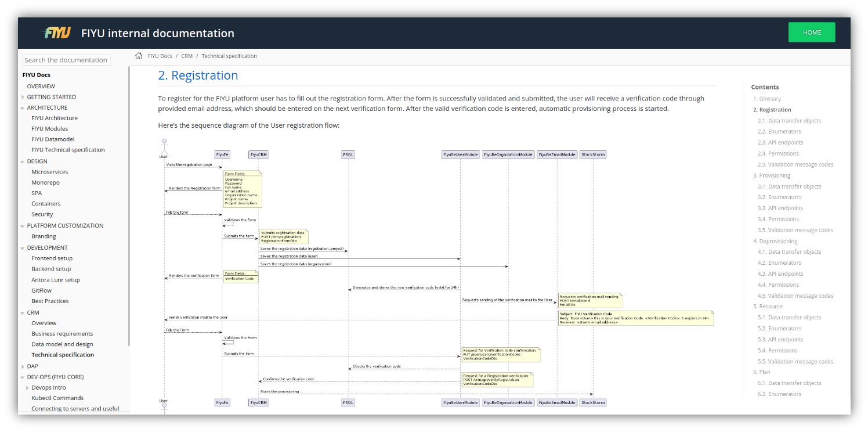Image resolution: width=868 pixels, height=432 pixels.
Task: Click the 2. Registration heading
Action: (198, 75)
